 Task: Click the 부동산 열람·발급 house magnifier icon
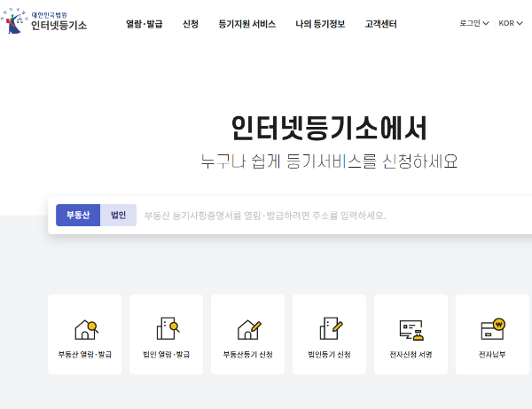(x=87, y=329)
